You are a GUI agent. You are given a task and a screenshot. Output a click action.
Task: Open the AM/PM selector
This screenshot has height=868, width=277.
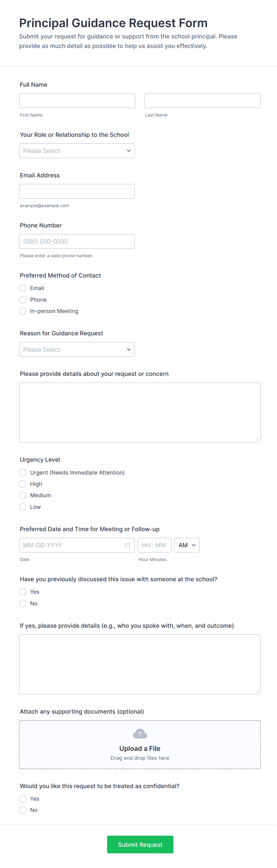pos(187,545)
